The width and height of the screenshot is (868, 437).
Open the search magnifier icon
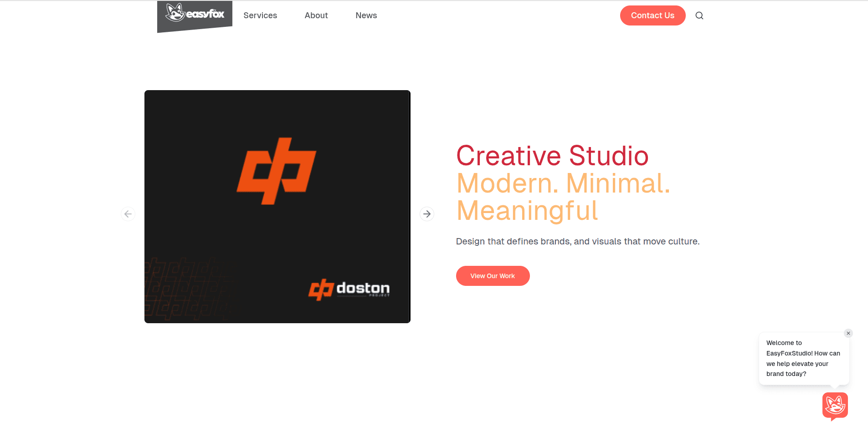click(x=699, y=15)
